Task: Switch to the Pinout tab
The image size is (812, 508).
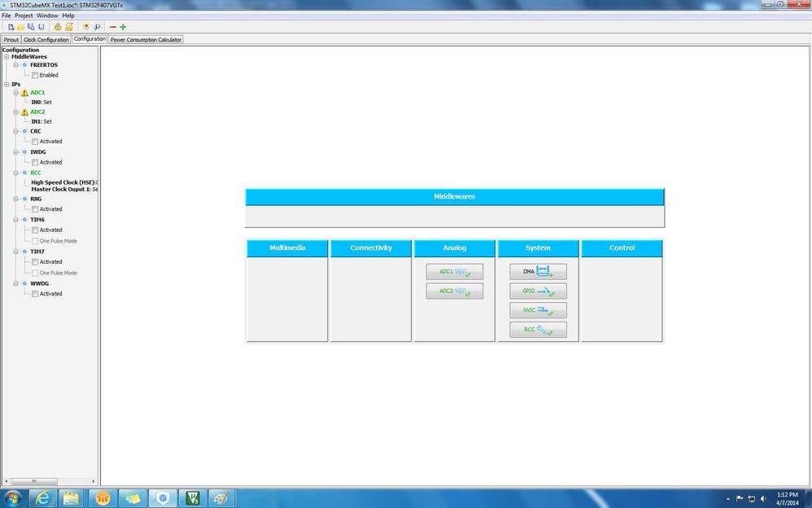Action: (11, 39)
